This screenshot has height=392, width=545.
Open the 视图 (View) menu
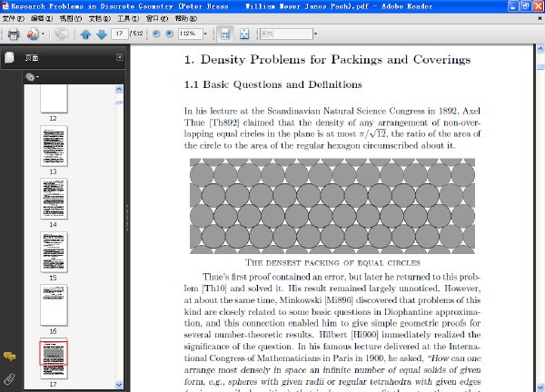(x=71, y=18)
